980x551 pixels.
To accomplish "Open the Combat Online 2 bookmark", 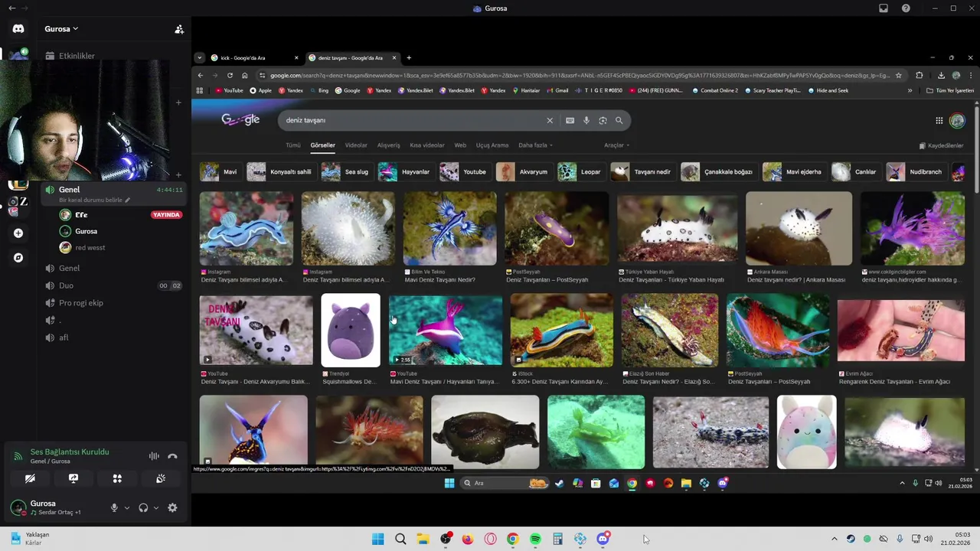I will point(715,90).
